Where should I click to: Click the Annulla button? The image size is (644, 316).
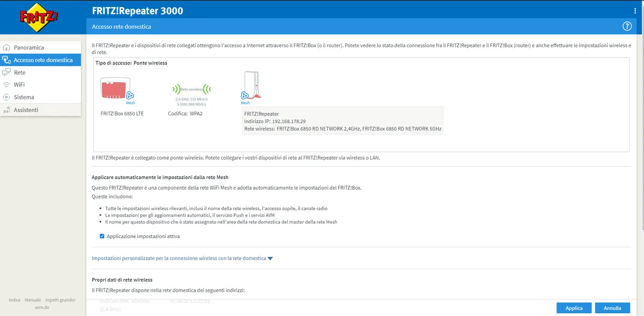612,308
